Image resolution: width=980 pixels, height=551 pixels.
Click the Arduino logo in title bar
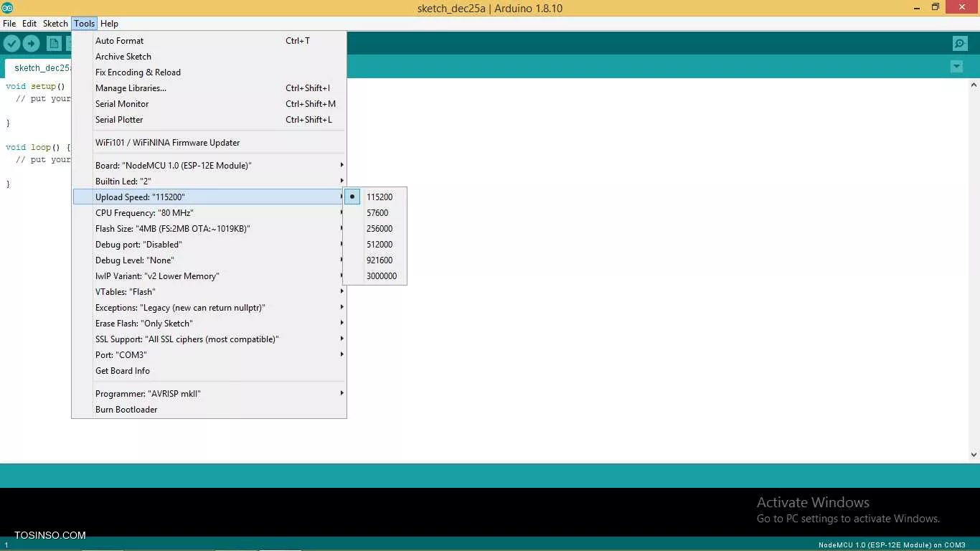tap(7, 8)
